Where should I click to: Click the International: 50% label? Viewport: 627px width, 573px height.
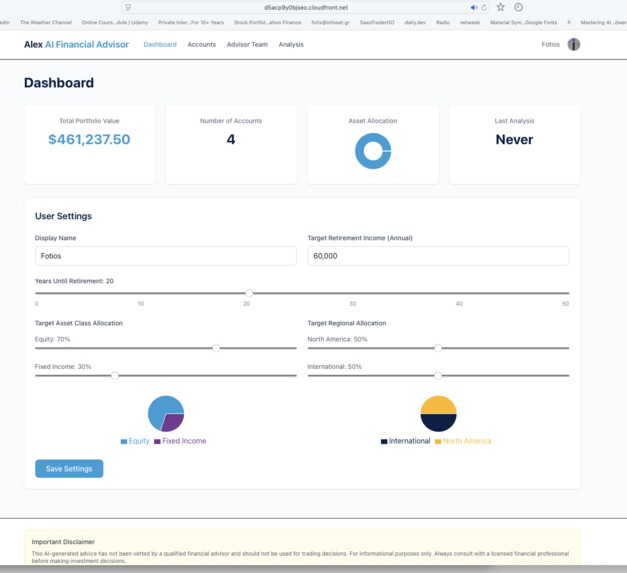[x=334, y=367]
